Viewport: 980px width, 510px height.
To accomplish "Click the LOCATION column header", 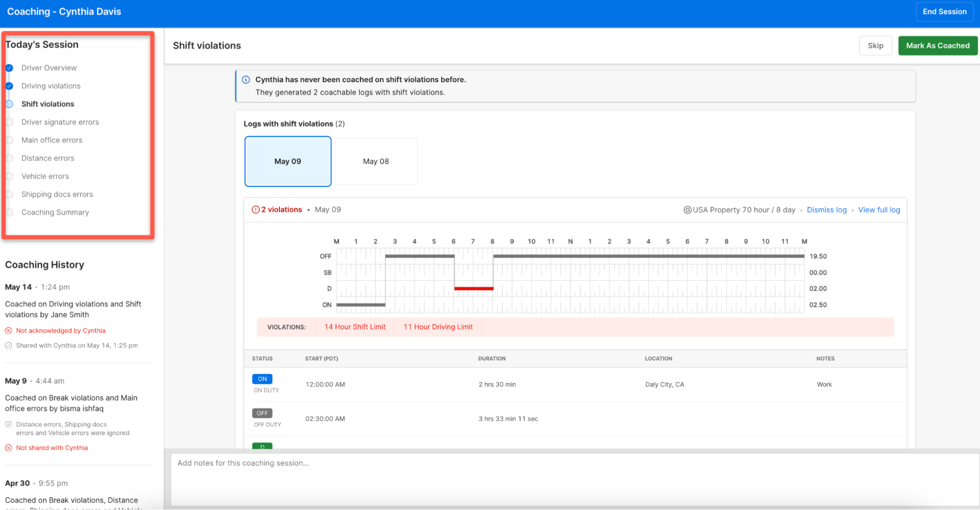I will tap(658, 359).
